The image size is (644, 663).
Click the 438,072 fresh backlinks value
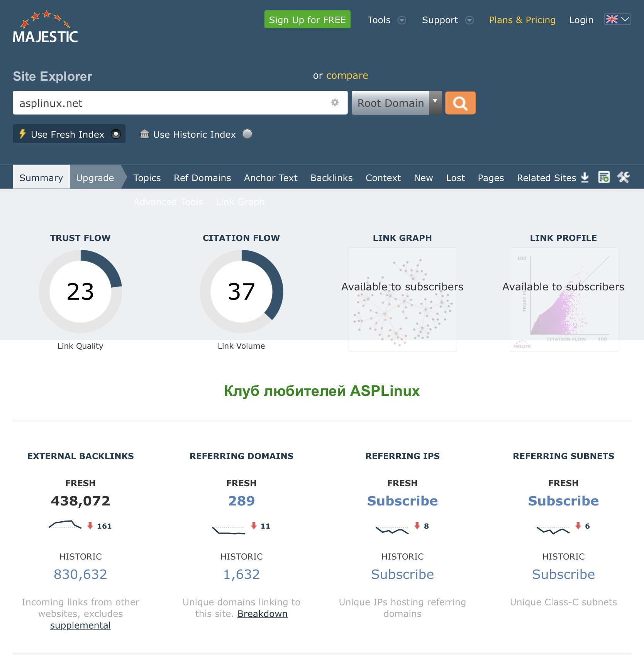click(x=80, y=501)
